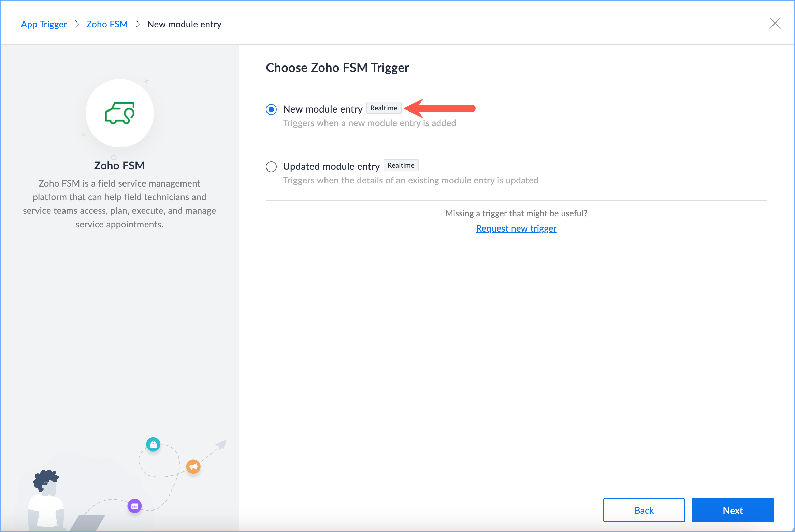Click the breadcrumb chevron after App Trigger
This screenshot has height=532, width=795.
(x=77, y=24)
